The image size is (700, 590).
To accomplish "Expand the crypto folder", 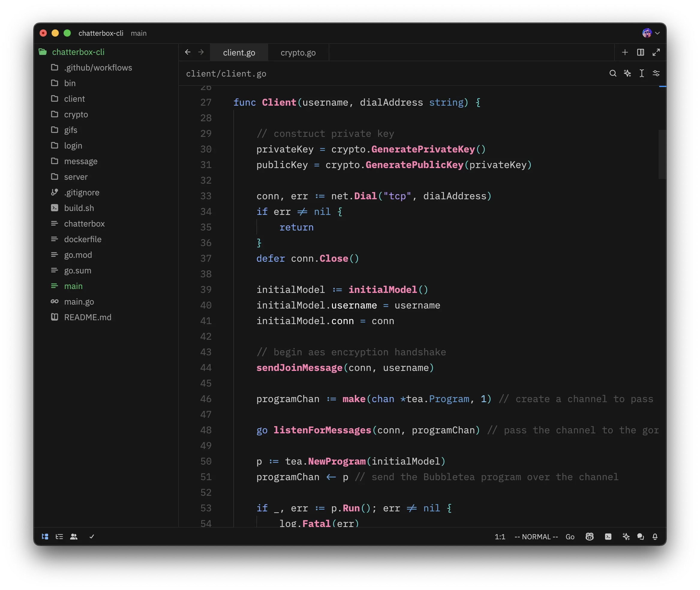I will [x=76, y=114].
